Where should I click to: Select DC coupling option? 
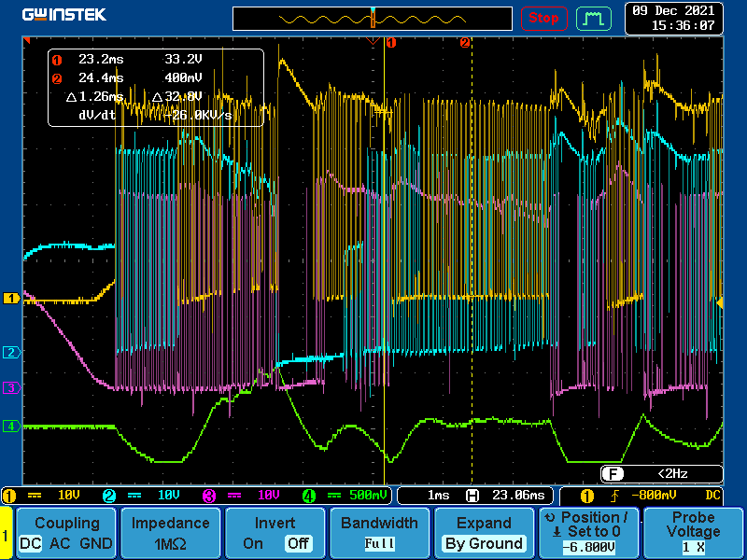[x=31, y=543]
